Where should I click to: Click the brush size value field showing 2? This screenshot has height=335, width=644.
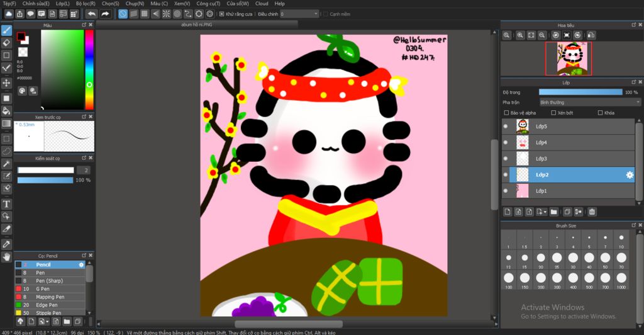(84, 170)
